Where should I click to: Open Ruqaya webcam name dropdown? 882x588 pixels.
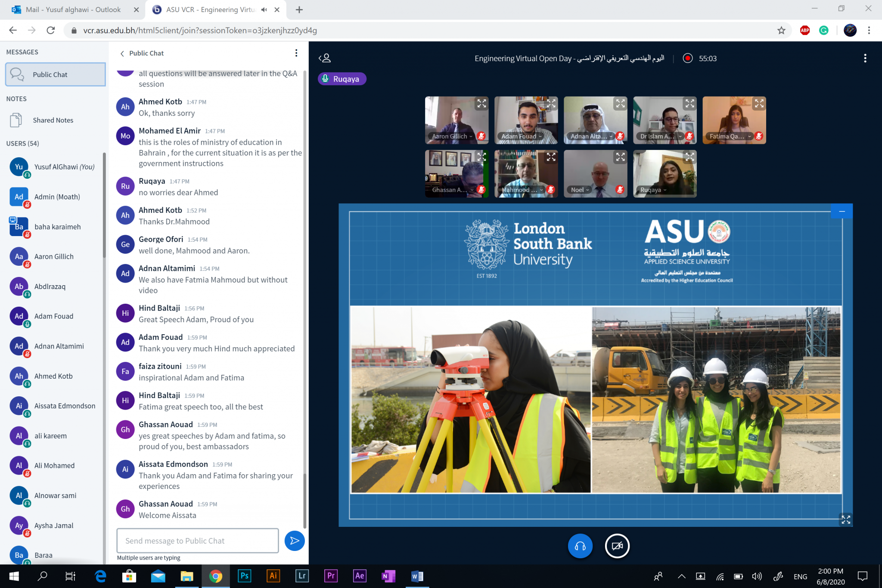653,190
